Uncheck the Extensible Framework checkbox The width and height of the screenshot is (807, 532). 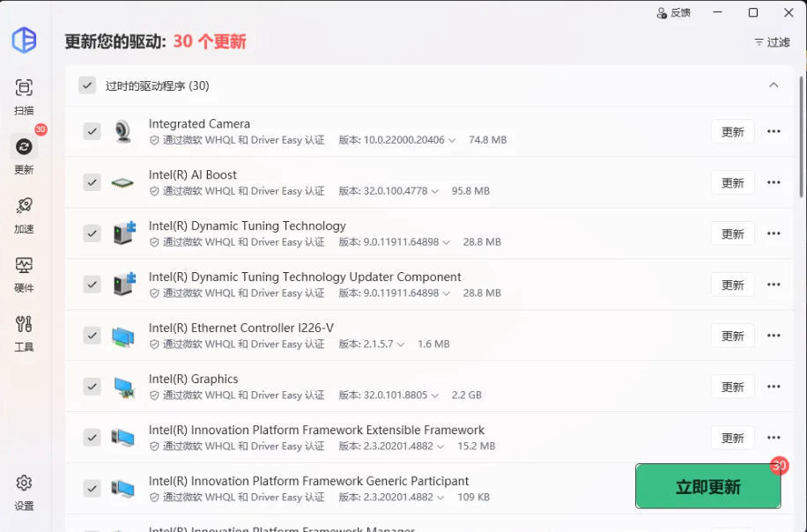(x=93, y=438)
